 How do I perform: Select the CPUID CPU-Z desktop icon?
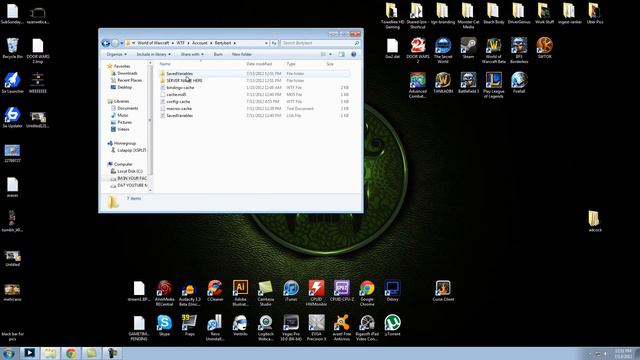click(342, 291)
